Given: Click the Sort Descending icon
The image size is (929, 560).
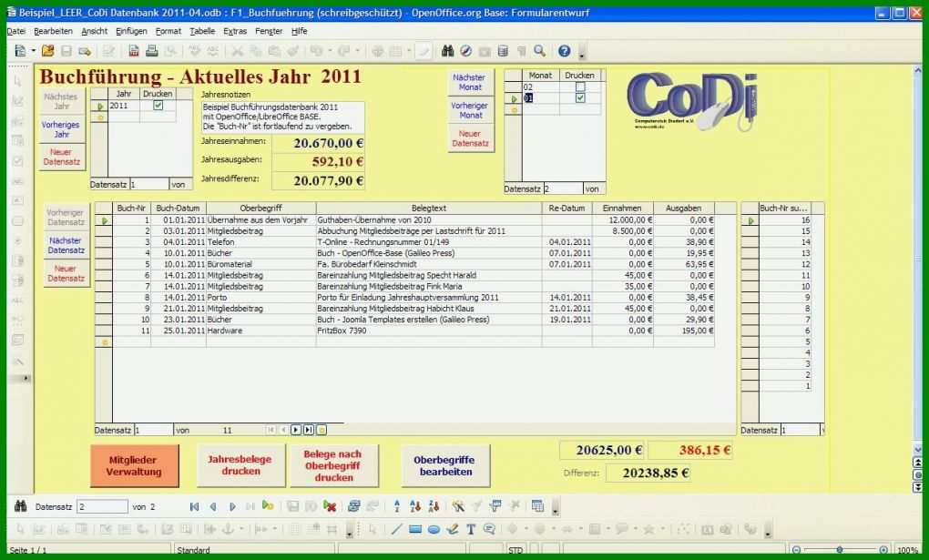Looking at the screenshot, I should 434,506.
